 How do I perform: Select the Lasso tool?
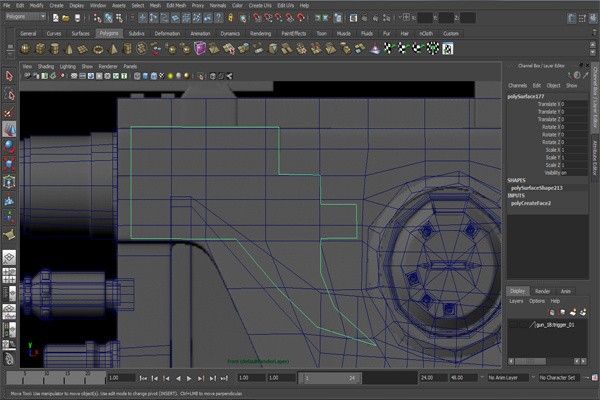pyautogui.click(x=9, y=93)
